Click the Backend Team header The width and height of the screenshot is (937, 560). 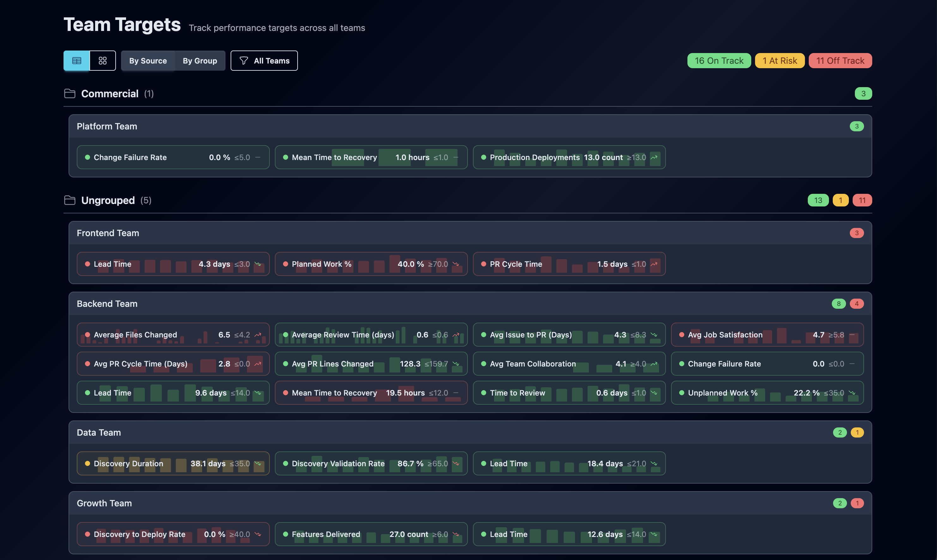click(x=107, y=304)
